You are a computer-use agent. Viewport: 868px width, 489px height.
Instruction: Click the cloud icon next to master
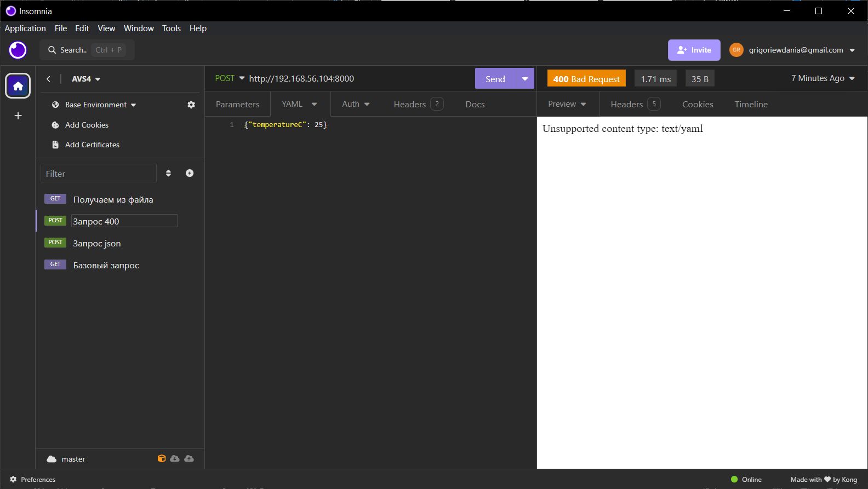pos(52,459)
